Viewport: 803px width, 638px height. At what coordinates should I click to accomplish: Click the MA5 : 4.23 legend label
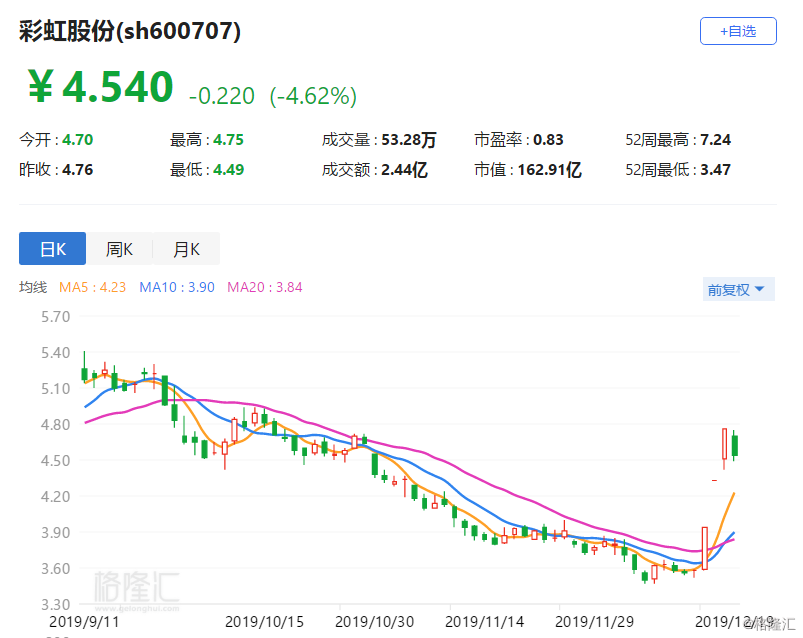coord(92,287)
